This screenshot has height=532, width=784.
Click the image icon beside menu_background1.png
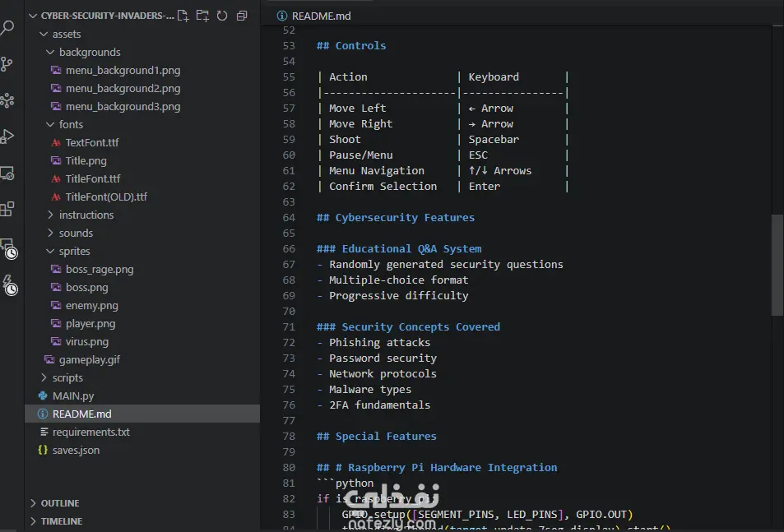tap(56, 70)
